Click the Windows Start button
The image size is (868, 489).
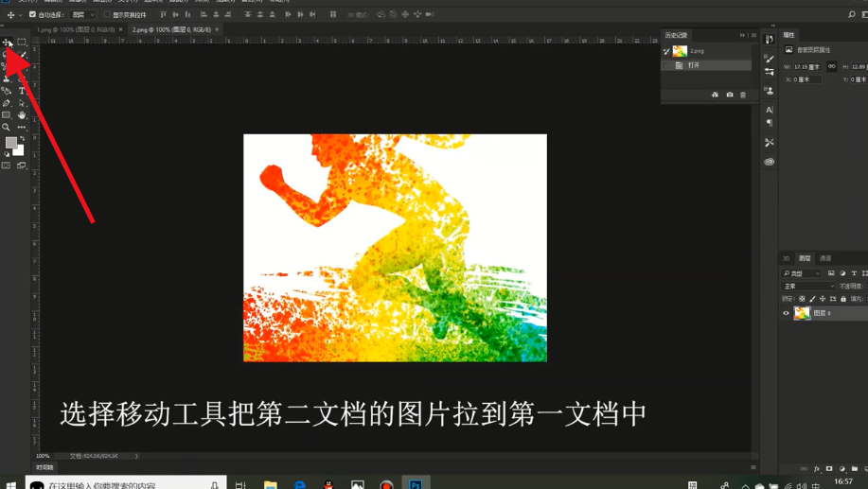11,484
